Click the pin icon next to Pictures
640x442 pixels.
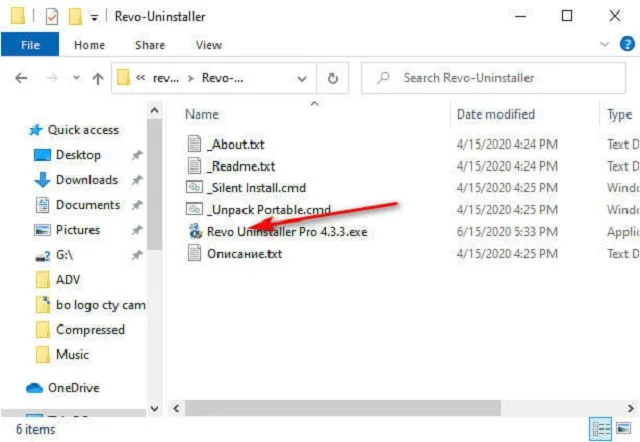coord(137,230)
